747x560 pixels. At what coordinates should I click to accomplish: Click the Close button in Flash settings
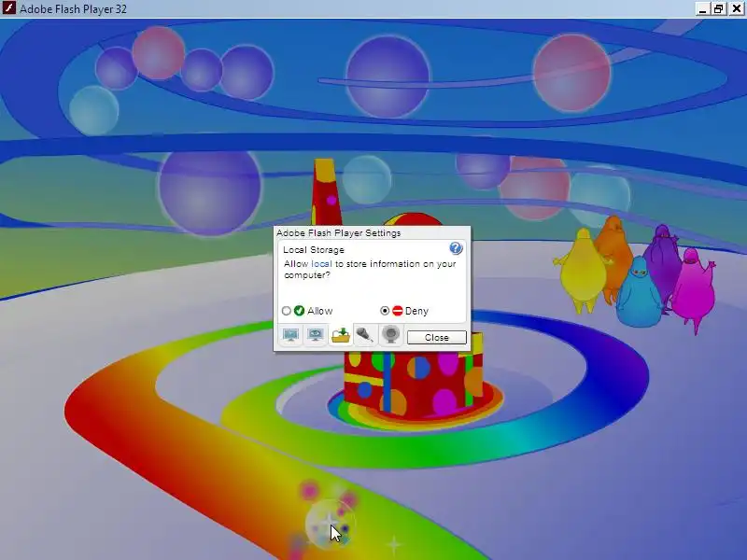click(437, 338)
